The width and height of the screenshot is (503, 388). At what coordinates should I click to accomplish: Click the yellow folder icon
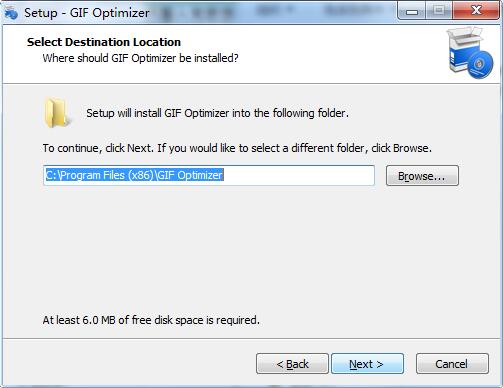pyautogui.click(x=57, y=113)
